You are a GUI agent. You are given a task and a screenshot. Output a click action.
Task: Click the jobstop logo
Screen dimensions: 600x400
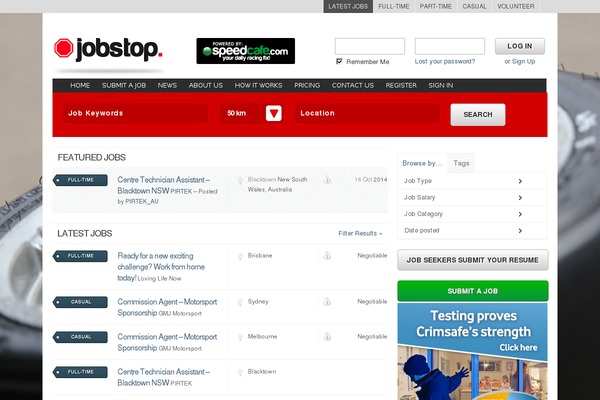point(107,49)
